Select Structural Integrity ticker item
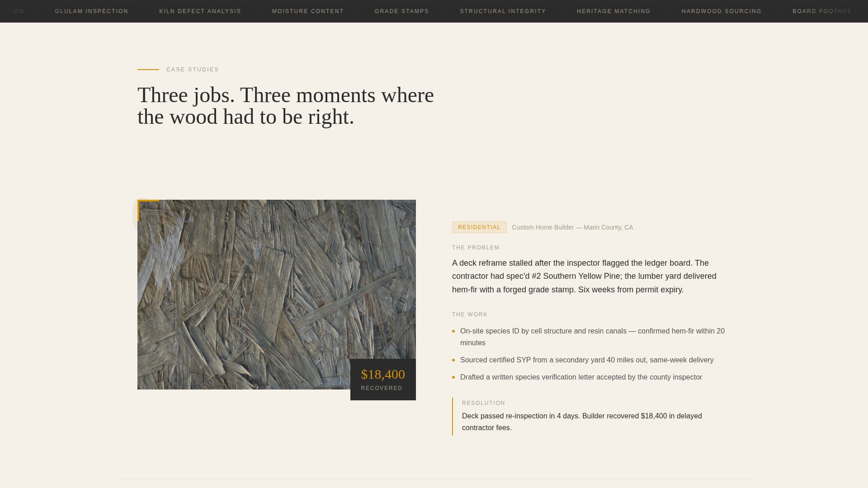Image resolution: width=868 pixels, height=488 pixels. (503, 11)
